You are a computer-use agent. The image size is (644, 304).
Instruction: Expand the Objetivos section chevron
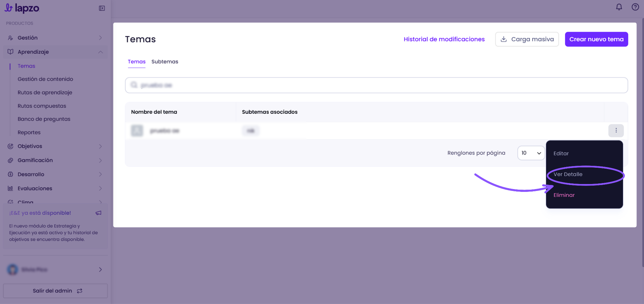[100, 146]
